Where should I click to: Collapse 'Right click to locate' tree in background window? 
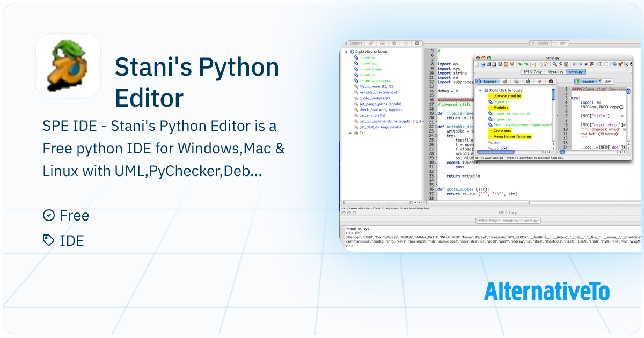coord(346,52)
